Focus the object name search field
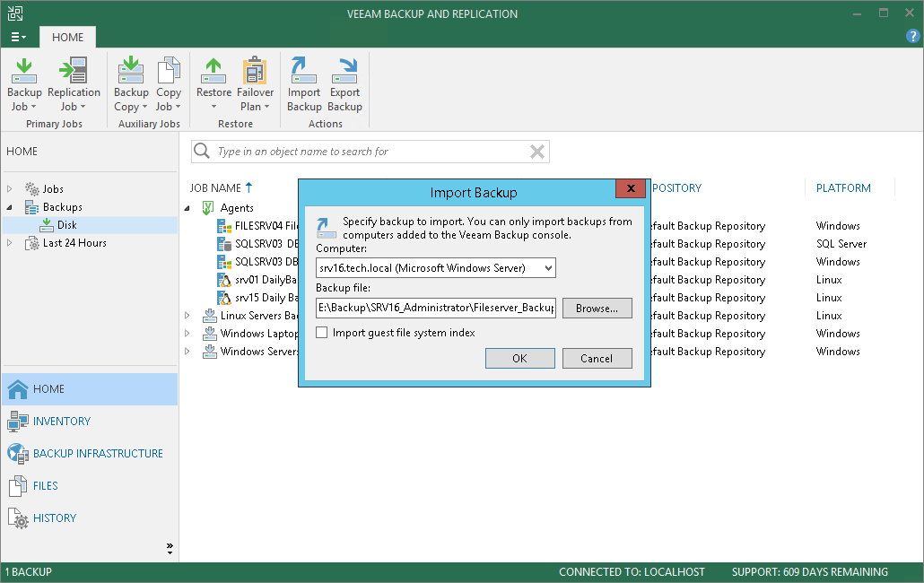Viewport: 924px width, 583px height. point(371,152)
